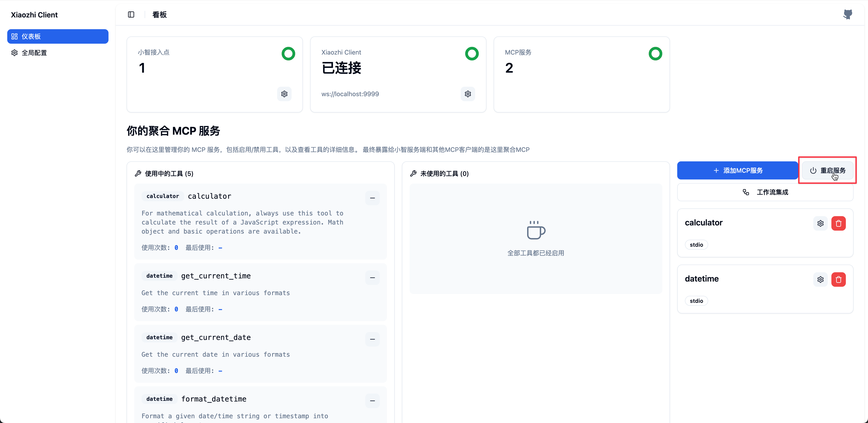Click the 添加MCP服务 button
This screenshot has width=868, height=423.
click(738, 170)
